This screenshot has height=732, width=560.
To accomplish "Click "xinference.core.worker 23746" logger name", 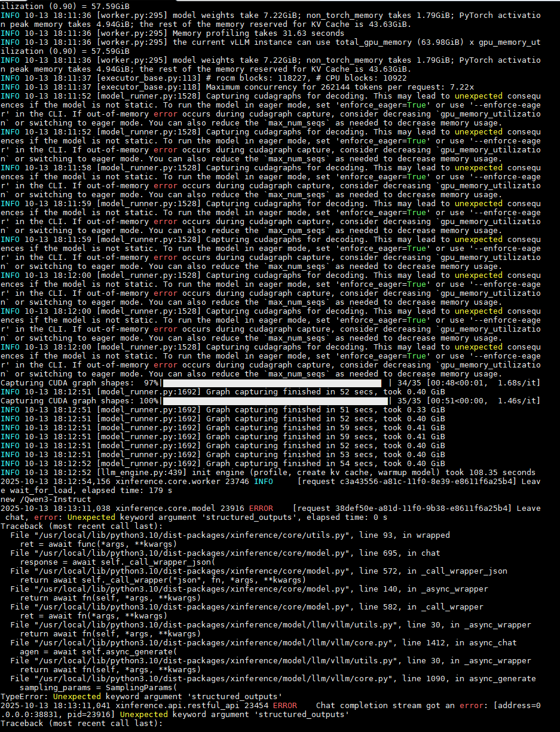I will (182, 482).
